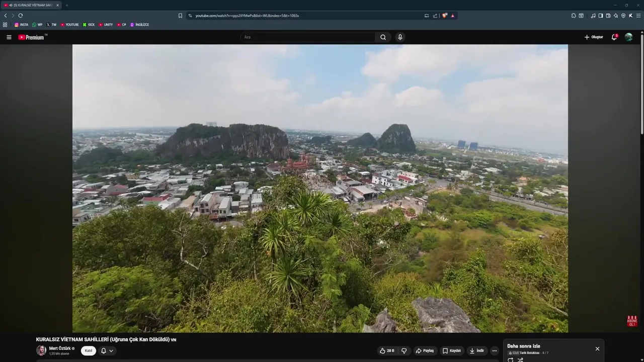Open the Mert Öztürk channel name

60,348
